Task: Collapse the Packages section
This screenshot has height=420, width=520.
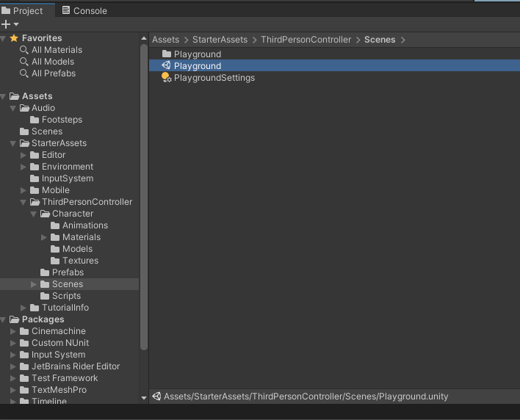Action: [4, 319]
